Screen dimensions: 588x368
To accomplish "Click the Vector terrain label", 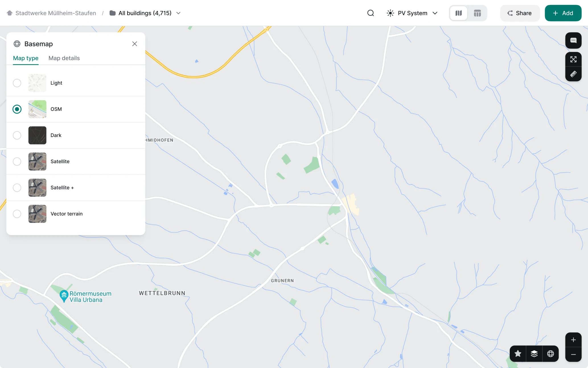I will click(x=67, y=214).
